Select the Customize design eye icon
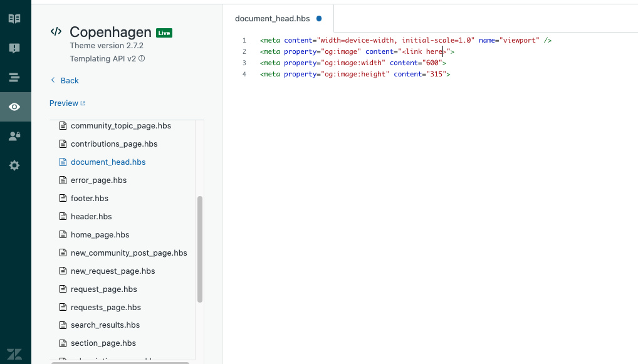Viewport: 638px width, 364px height. tap(14, 107)
